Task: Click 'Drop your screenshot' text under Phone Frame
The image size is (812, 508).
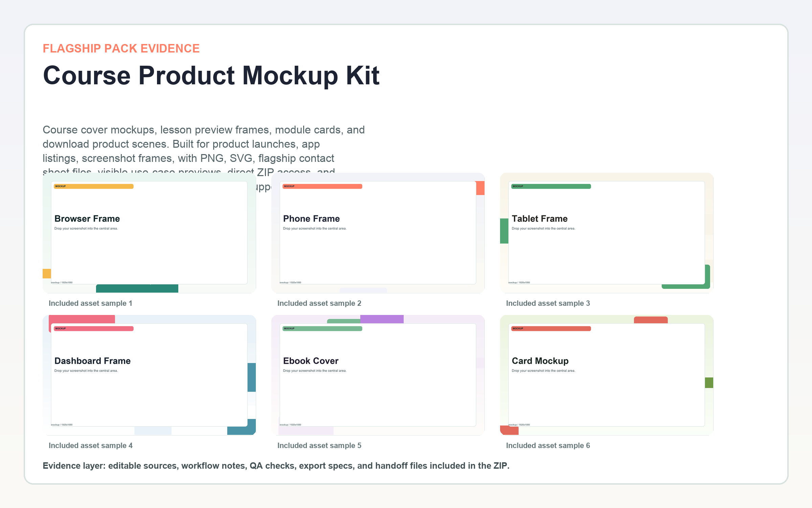Action: click(x=315, y=229)
